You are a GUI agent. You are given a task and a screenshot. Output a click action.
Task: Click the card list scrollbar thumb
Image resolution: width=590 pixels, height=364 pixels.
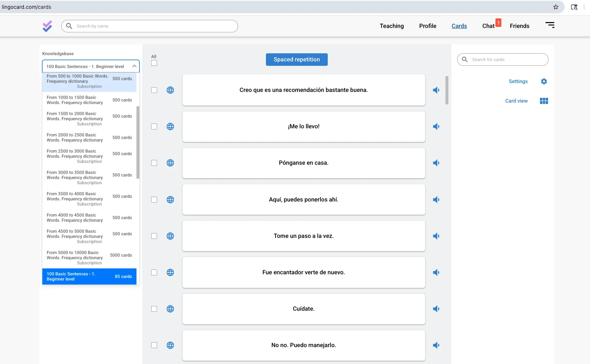coord(447,90)
